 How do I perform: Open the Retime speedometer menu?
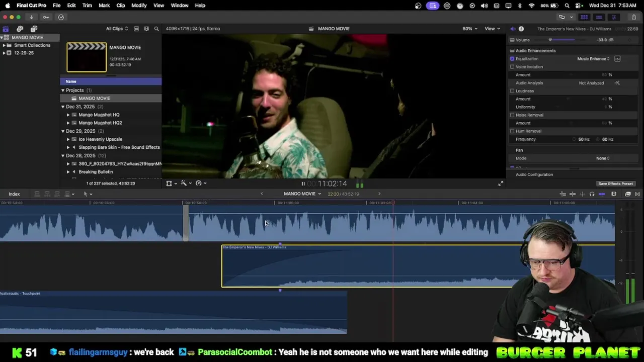pos(200,184)
